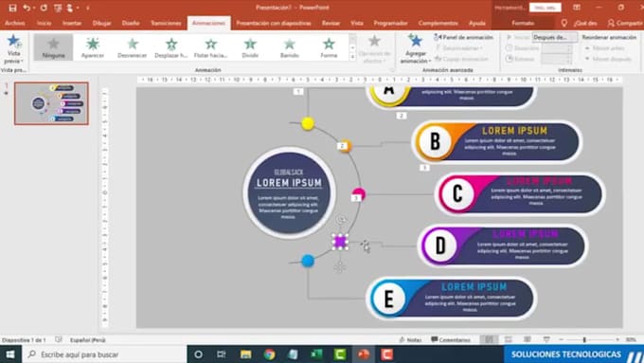Start slideshow from quick access toolbar icon
The image size is (644, 363).
(x=58, y=8)
